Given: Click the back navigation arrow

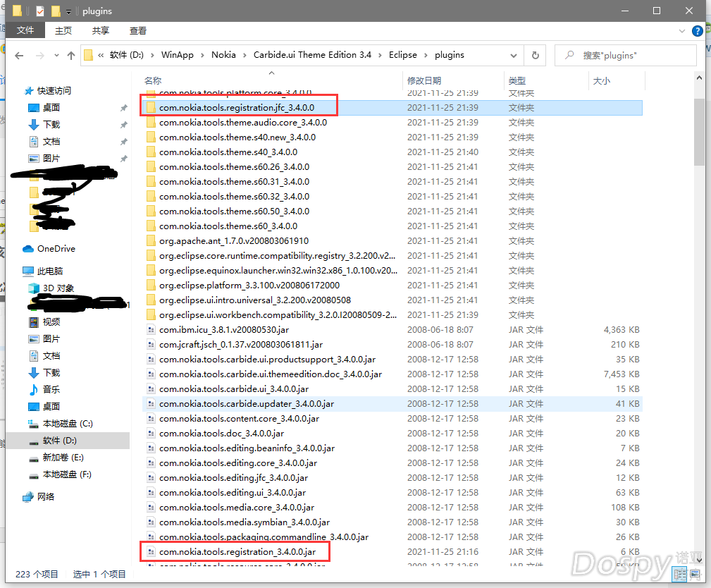Looking at the screenshot, I should coord(19,56).
